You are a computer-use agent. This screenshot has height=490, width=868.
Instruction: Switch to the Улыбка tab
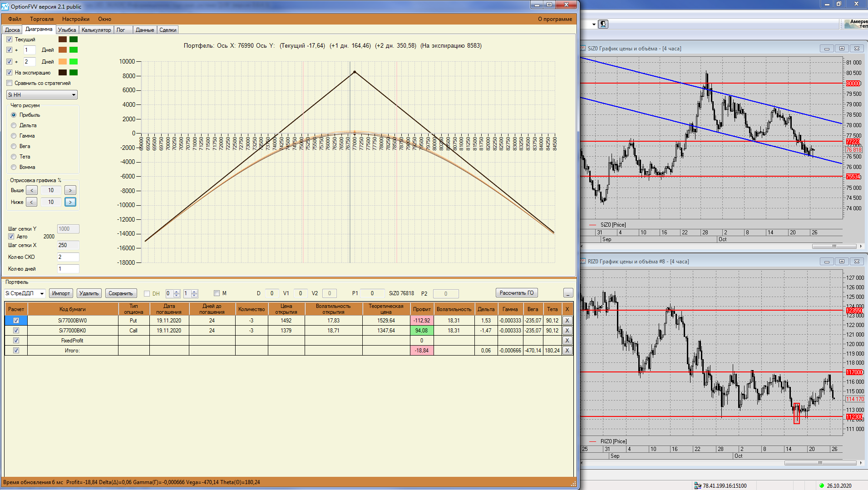coord(67,30)
